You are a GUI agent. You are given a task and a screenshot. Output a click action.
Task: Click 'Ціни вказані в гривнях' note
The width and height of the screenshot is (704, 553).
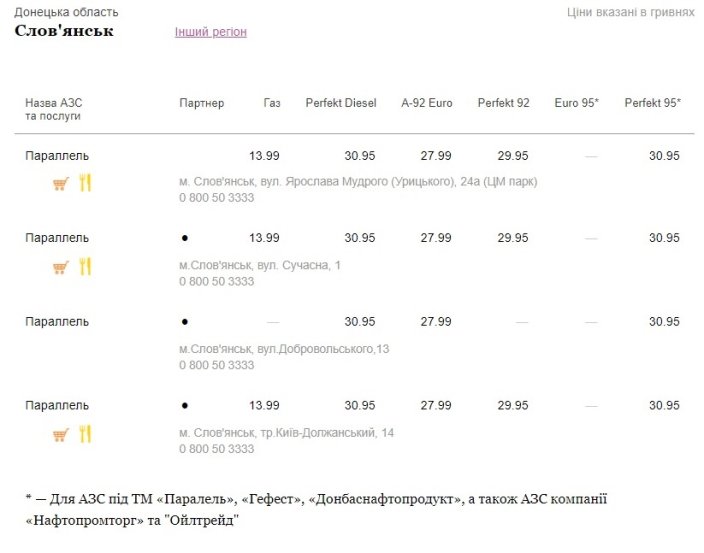tap(631, 12)
